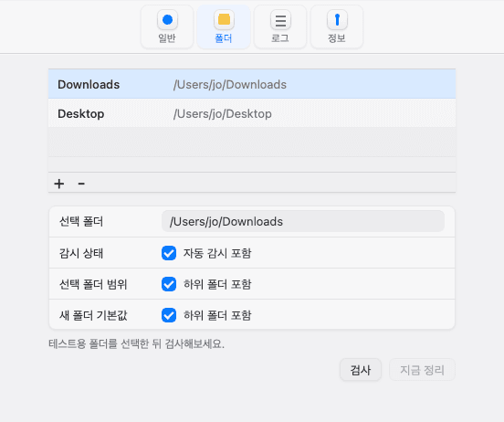This screenshot has width=504, height=422.
Task: Select the Downloads folder row
Action: click(252, 84)
